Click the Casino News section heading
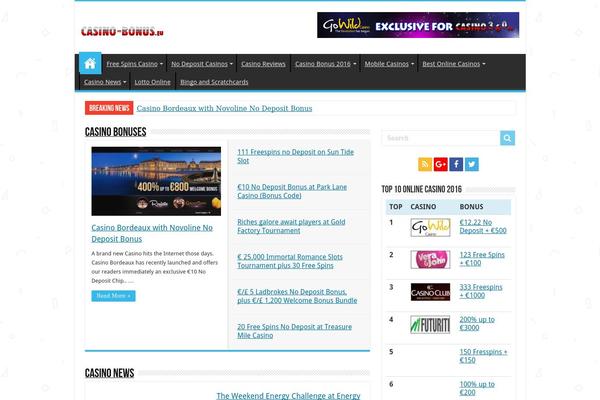600x400 pixels. point(109,373)
